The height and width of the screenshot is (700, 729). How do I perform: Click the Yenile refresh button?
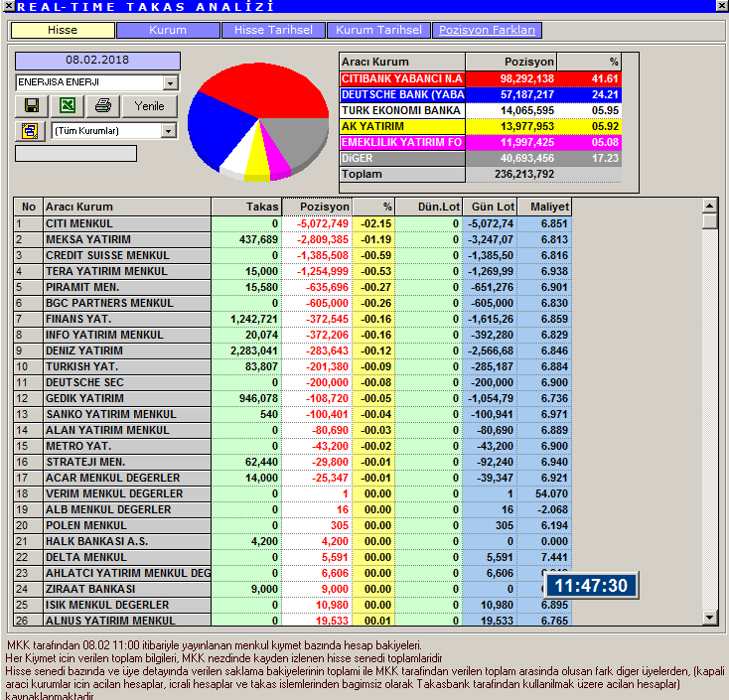[150, 106]
